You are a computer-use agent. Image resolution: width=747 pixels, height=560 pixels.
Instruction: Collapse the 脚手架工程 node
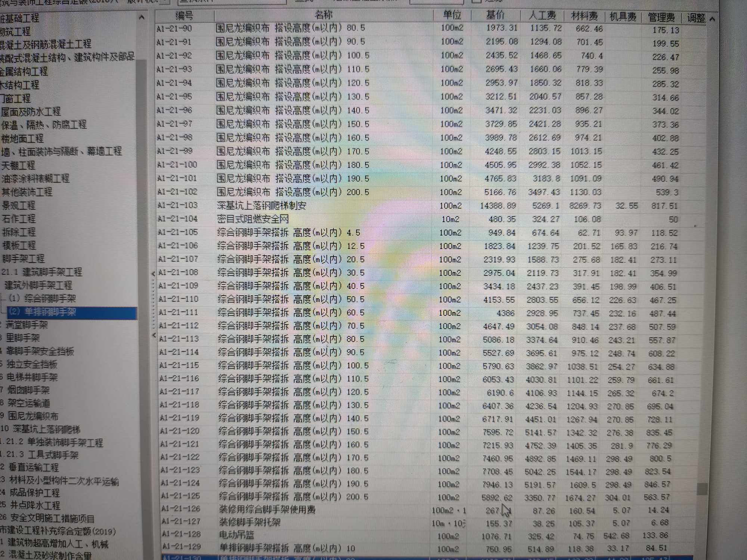[23, 258]
